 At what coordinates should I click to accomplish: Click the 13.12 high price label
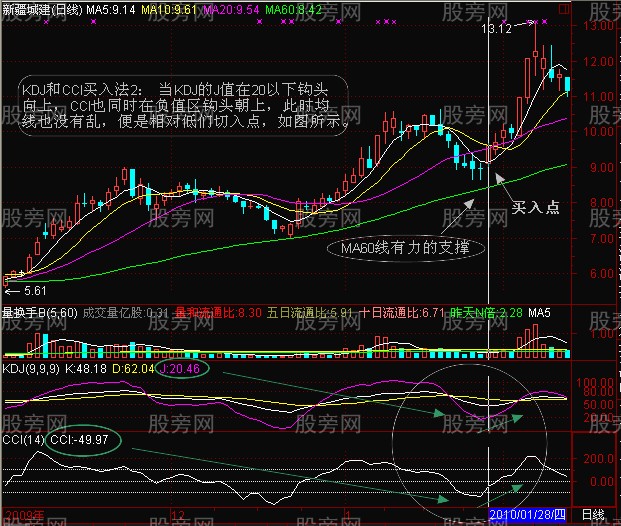pos(496,29)
